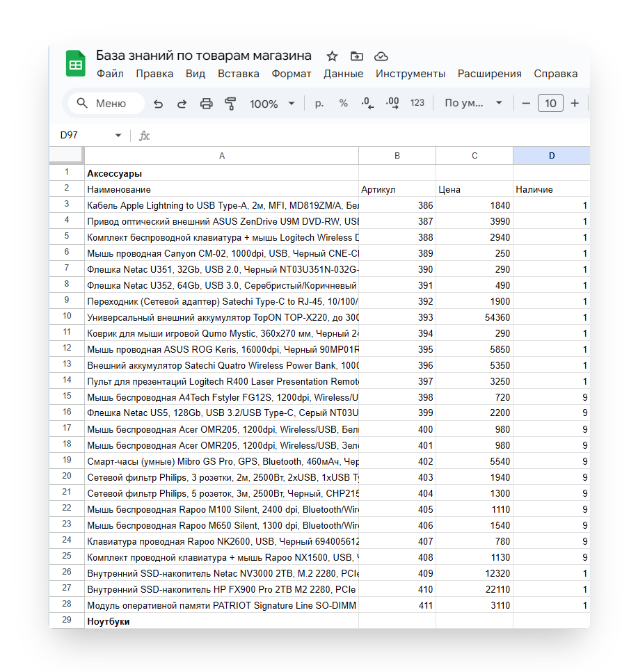Click article number cell 411
The image size is (638, 672).
pos(397,605)
